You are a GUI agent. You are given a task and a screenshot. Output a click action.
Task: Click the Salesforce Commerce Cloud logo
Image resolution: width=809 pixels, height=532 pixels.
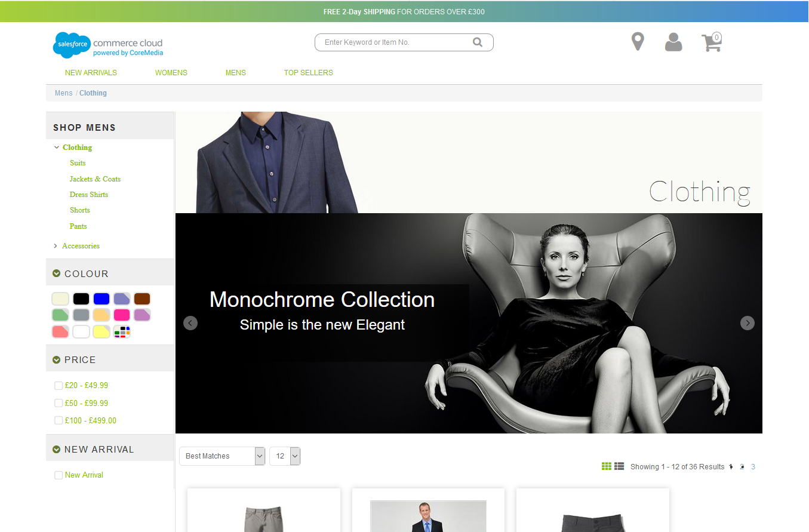[107, 45]
